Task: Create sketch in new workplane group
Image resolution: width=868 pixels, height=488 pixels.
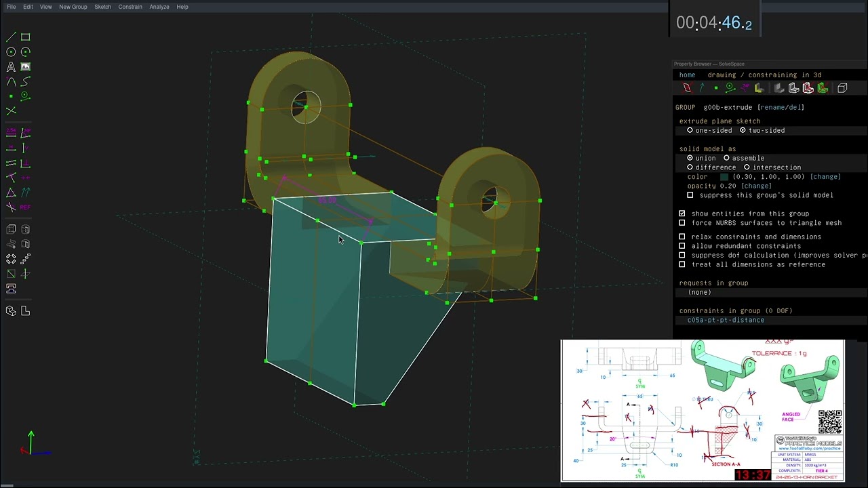Action: (x=11, y=274)
